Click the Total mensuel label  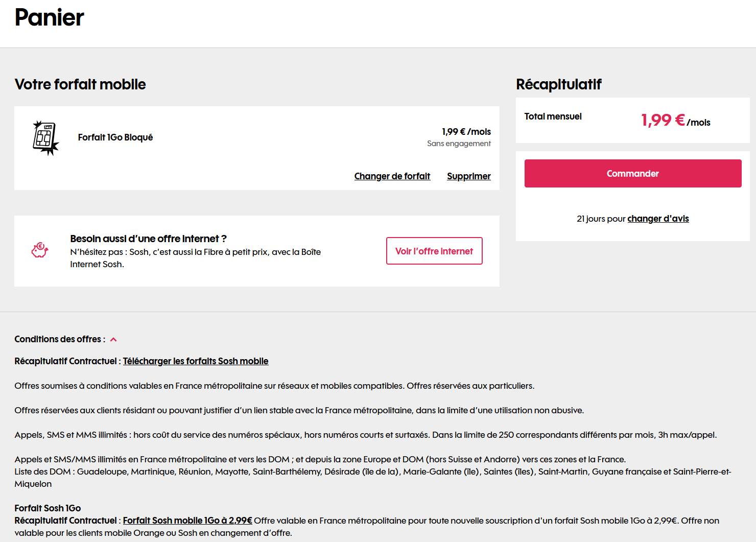[x=553, y=116]
